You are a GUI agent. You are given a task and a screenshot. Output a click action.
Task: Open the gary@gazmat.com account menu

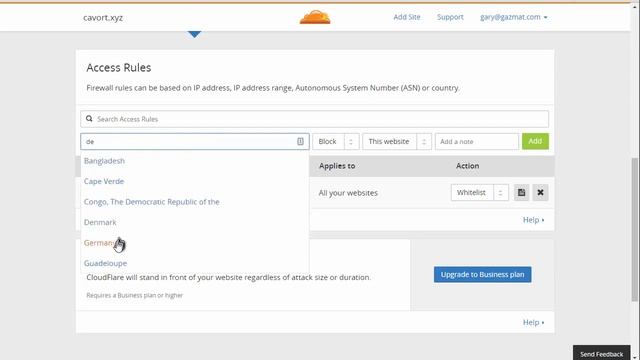pos(513,17)
